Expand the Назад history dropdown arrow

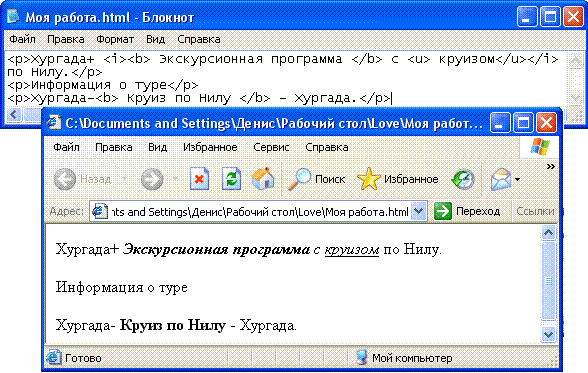point(124,179)
